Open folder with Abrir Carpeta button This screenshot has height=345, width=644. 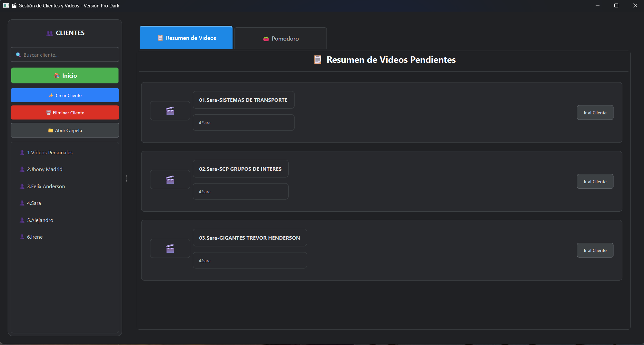point(65,130)
